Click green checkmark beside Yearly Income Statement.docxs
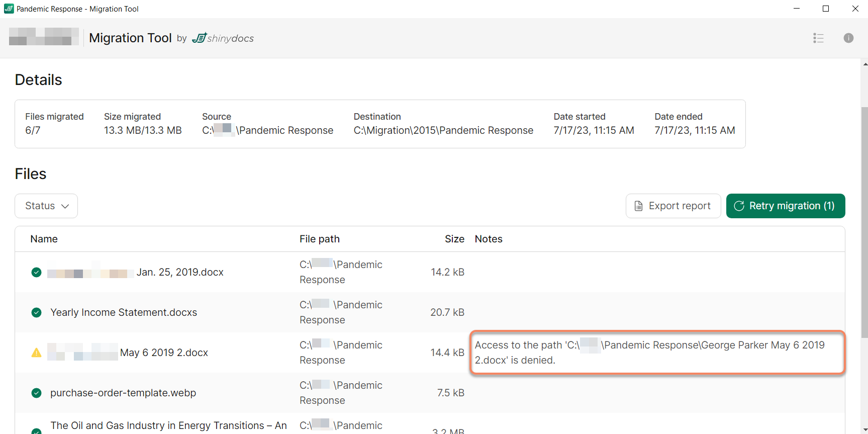The image size is (868, 434). point(37,312)
